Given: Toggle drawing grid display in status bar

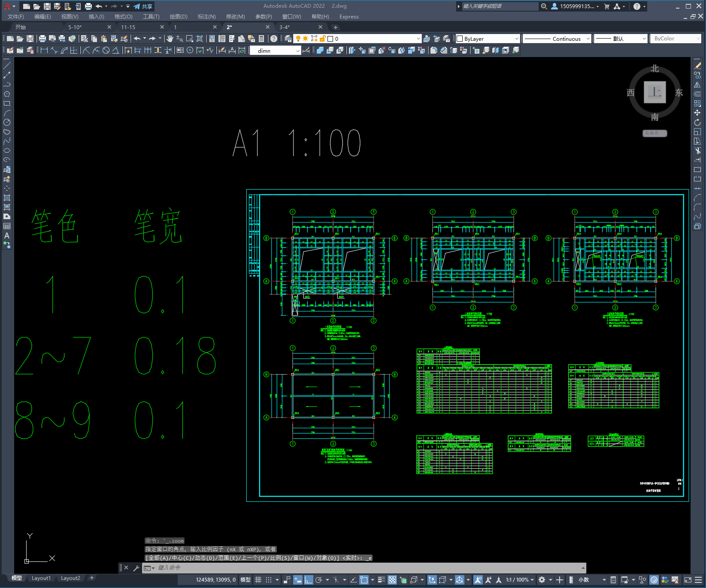Looking at the screenshot, I should click(258, 580).
